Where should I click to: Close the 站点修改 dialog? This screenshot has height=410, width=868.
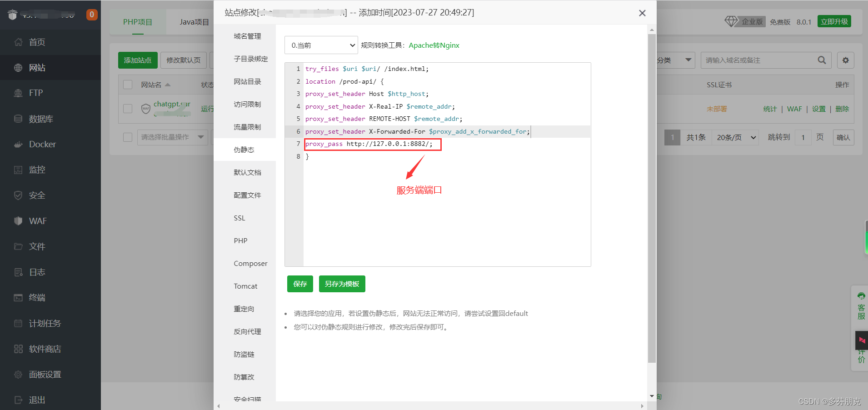tap(642, 13)
